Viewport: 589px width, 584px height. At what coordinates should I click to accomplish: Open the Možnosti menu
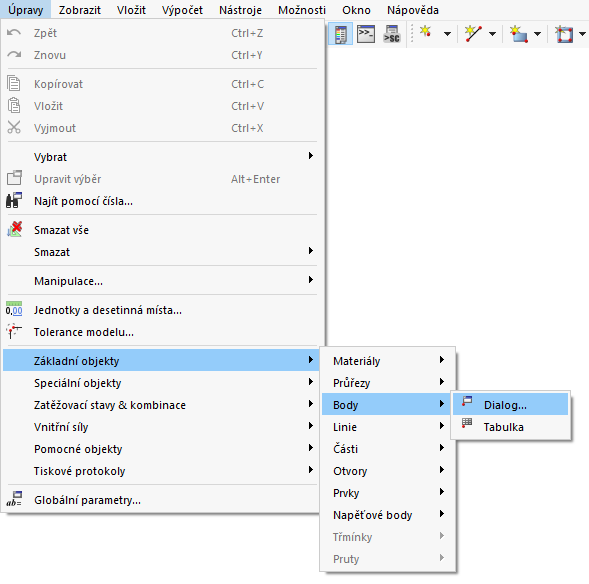[302, 10]
